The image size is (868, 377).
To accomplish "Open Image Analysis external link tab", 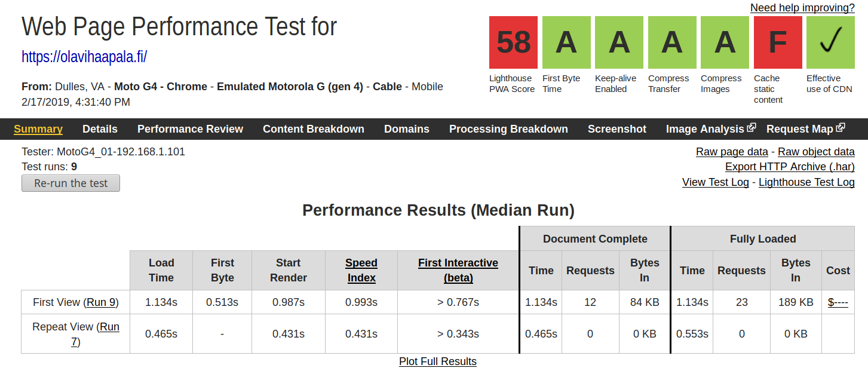I will click(711, 129).
